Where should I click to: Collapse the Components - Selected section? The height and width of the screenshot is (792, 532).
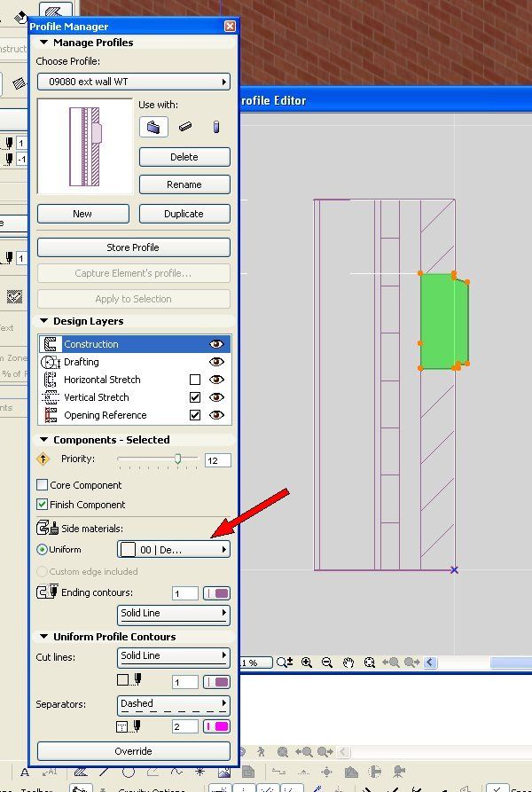pos(44,440)
